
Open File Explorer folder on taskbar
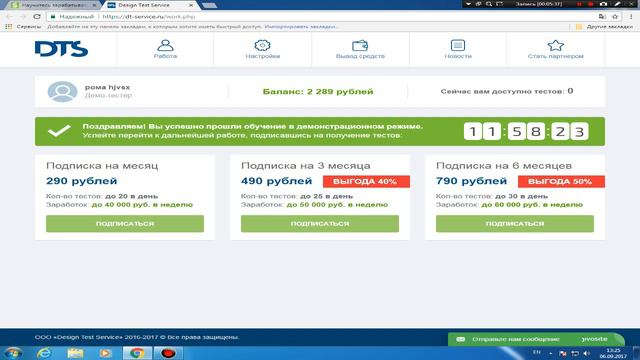75,353
